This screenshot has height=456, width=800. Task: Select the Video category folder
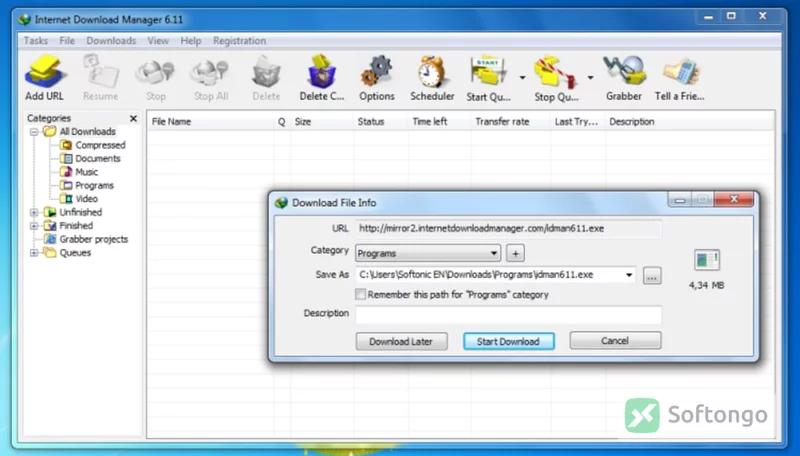[79, 198]
